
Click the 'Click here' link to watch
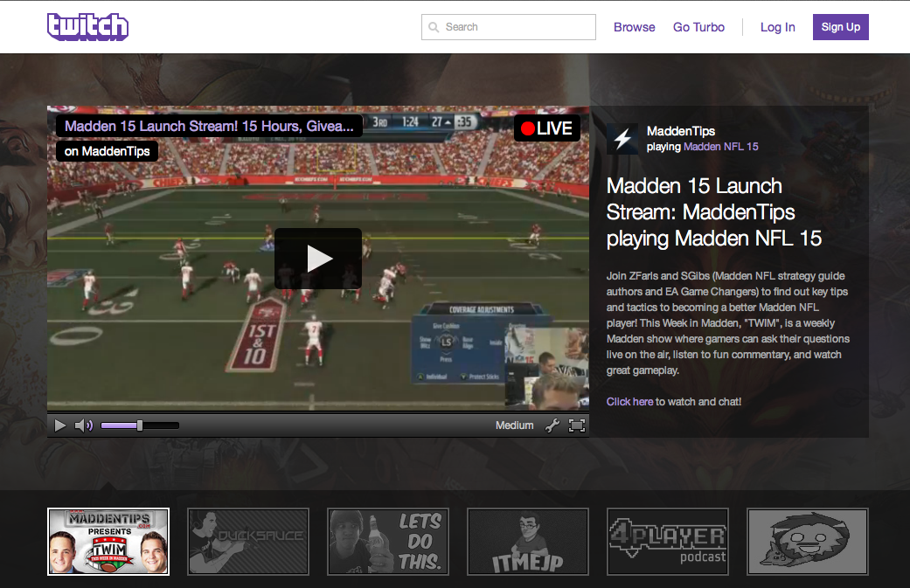click(x=629, y=402)
